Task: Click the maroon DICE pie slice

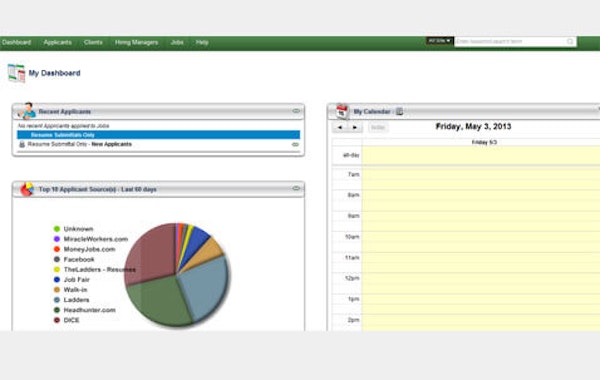Action: coord(152,253)
